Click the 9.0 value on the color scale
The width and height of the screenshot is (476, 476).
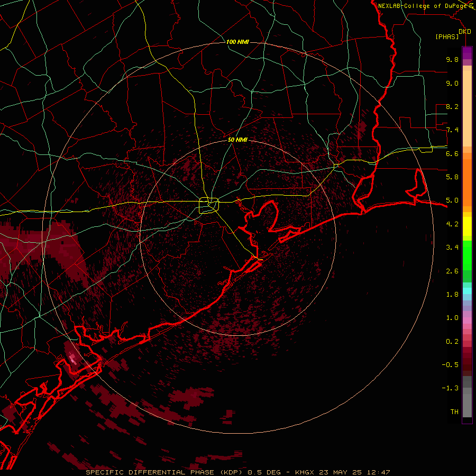click(452, 83)
